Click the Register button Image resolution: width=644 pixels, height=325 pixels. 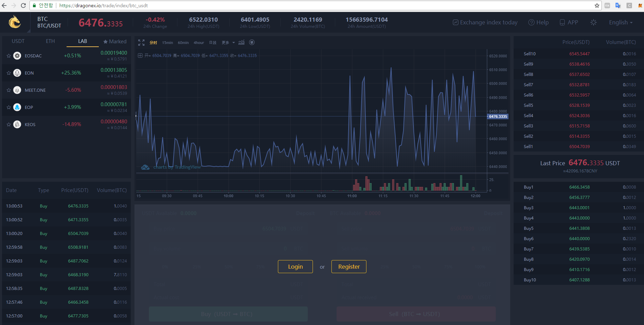[x=349, y=267]
